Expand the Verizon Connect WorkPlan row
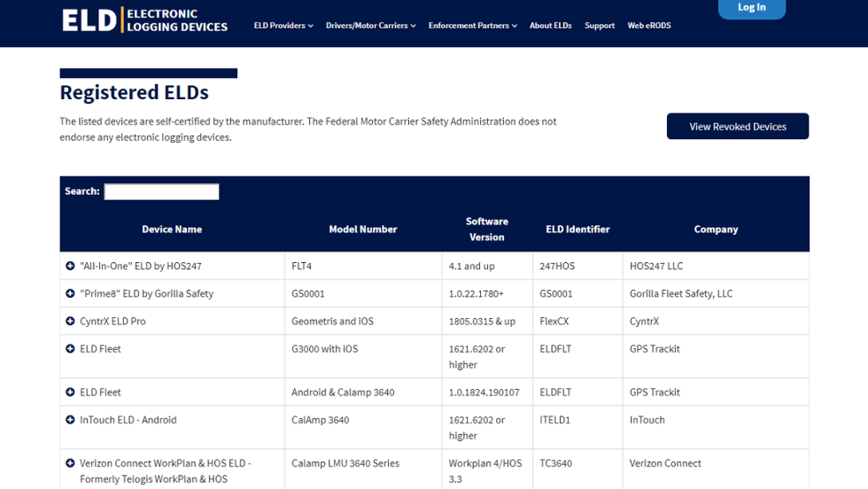Image resolution: width=868 pixels, height=489 pixels. pos(70,462)
